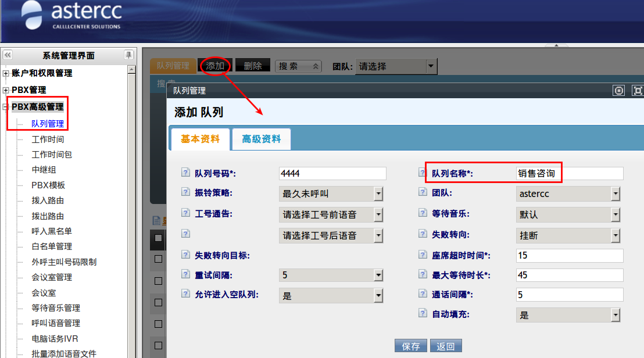Image resolution: width=644 pixels, height=358 pixels.
Task: Click the 队列名称 input field
Action: (x=569, y=173)
